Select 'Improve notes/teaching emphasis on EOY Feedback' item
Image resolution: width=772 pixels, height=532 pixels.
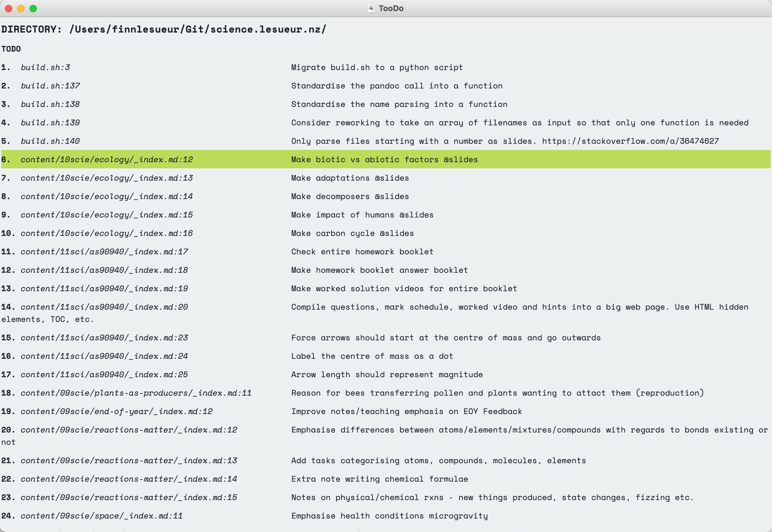coord(406,412)
